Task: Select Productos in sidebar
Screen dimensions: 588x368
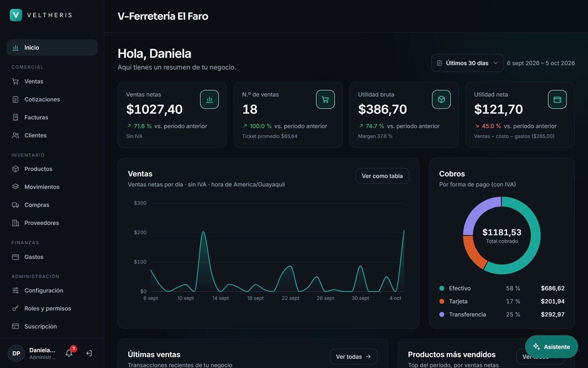Action: pyautogui.click(x=52, y=169)
